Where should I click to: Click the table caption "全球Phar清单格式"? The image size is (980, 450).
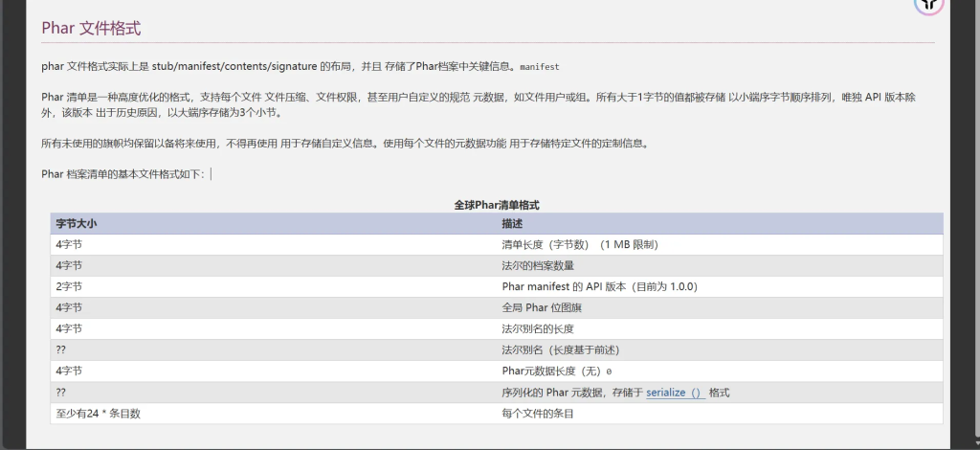[497, 205]
